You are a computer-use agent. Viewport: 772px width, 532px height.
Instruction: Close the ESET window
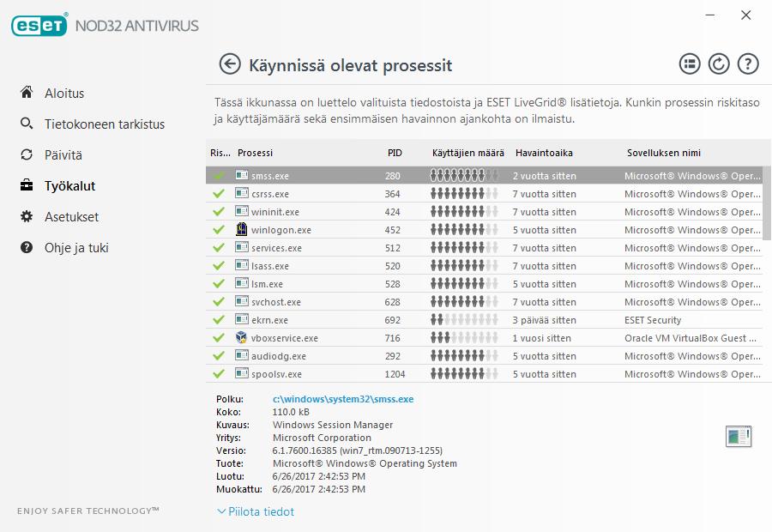(746, 15)
